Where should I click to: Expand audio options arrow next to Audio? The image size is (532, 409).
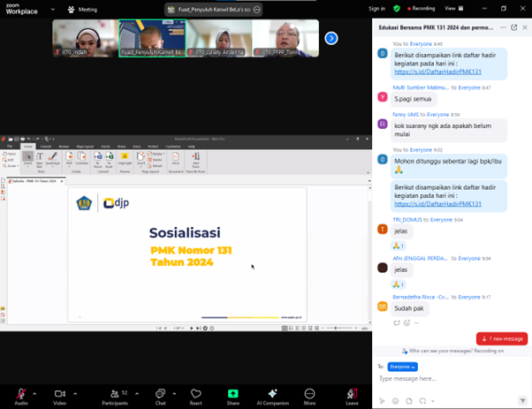click(x=35, y=393)
